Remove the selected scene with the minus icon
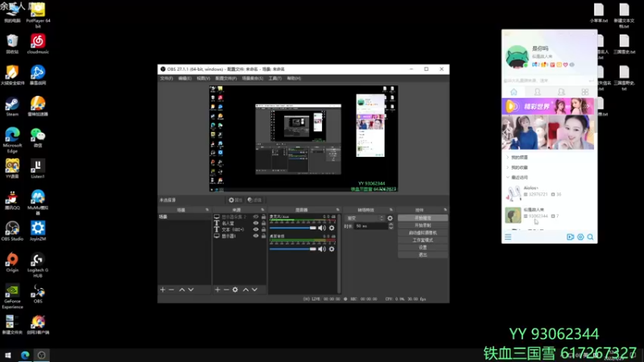Image resolution: width=644 pixels, height=362 pixels. pos(171,290)
